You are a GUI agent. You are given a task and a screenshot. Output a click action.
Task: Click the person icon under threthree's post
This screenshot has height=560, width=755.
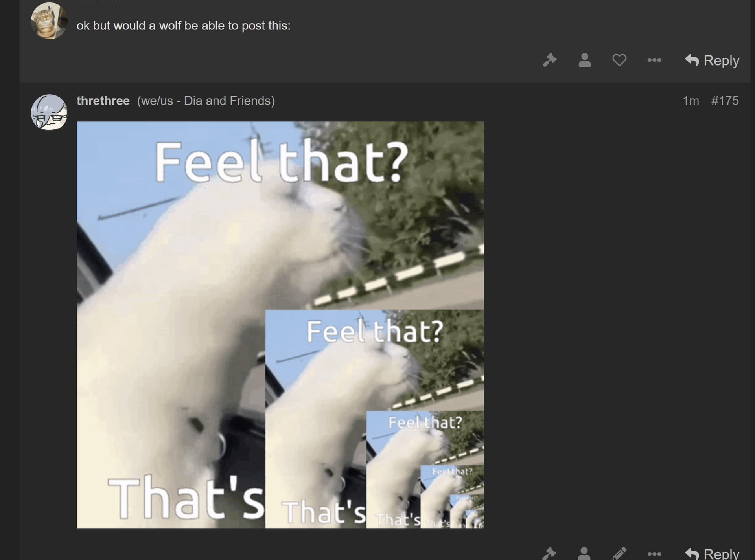(584, 553)
